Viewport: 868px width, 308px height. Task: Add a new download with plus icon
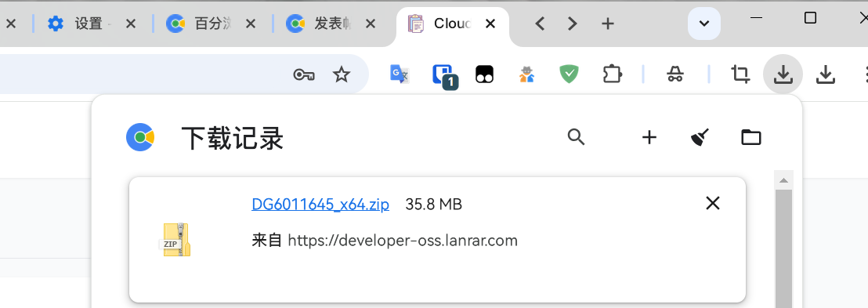click(x=649, y=137)
